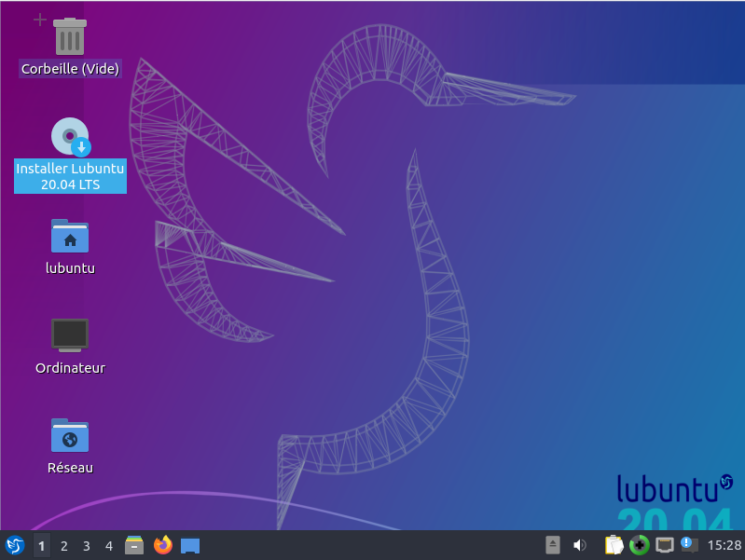Switch to virtual desktop 3
Screen dimensions: 745x560
point(87,546)
